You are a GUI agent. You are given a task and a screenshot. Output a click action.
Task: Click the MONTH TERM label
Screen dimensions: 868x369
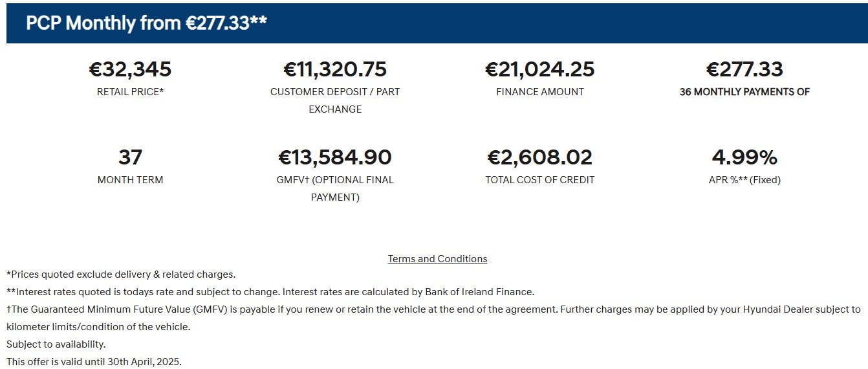click(130, 180)
